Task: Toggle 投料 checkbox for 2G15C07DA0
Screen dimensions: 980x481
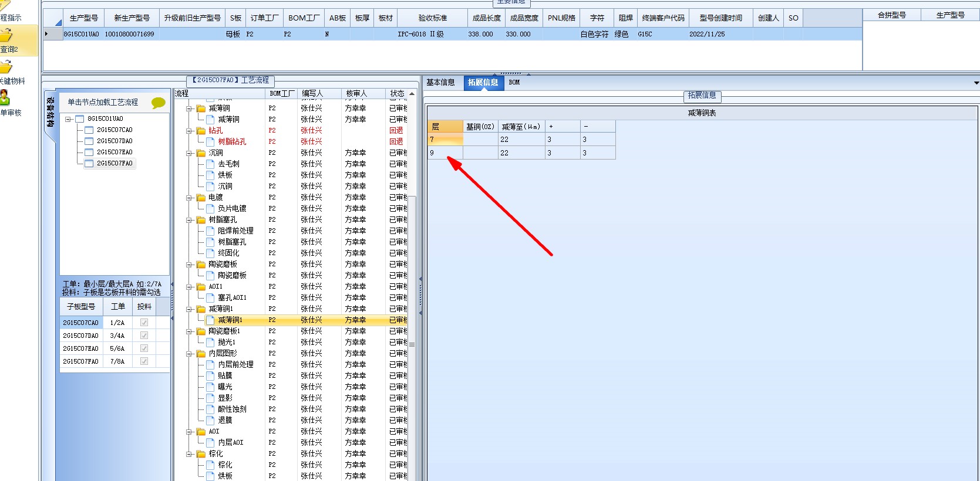Action: 144,336
